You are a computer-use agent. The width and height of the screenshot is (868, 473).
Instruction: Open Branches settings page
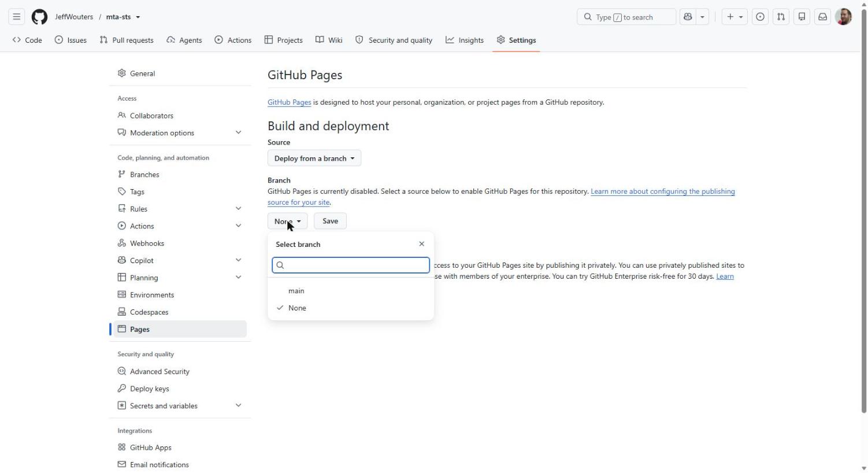180,175
